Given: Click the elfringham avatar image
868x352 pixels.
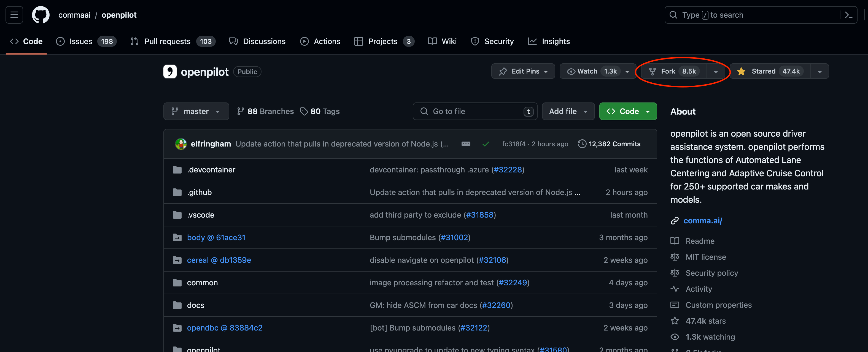Looking at the screenshot, I should point(181,144).
